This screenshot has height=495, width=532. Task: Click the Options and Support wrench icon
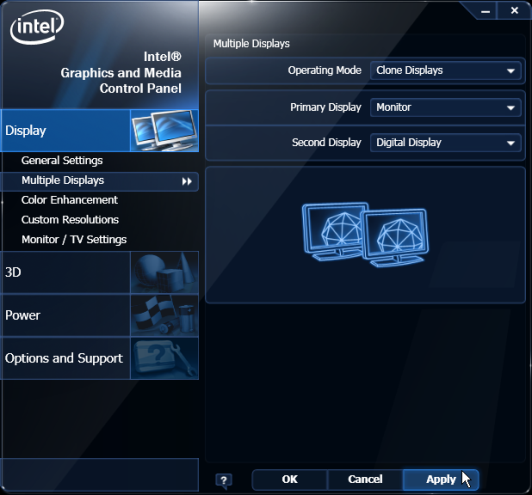165,358
